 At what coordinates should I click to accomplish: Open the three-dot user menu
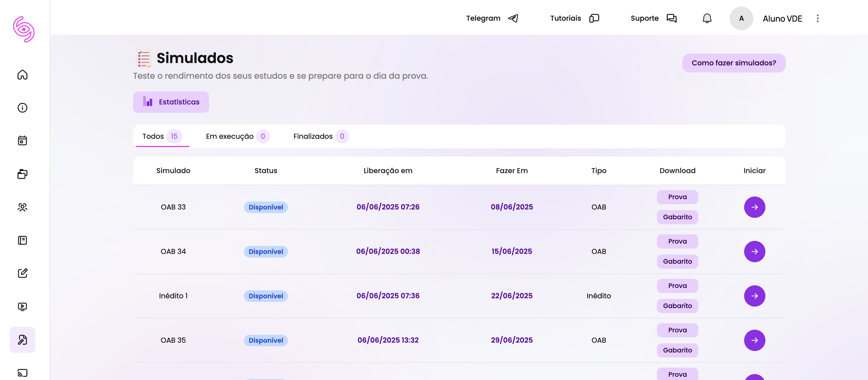(817, 18)
